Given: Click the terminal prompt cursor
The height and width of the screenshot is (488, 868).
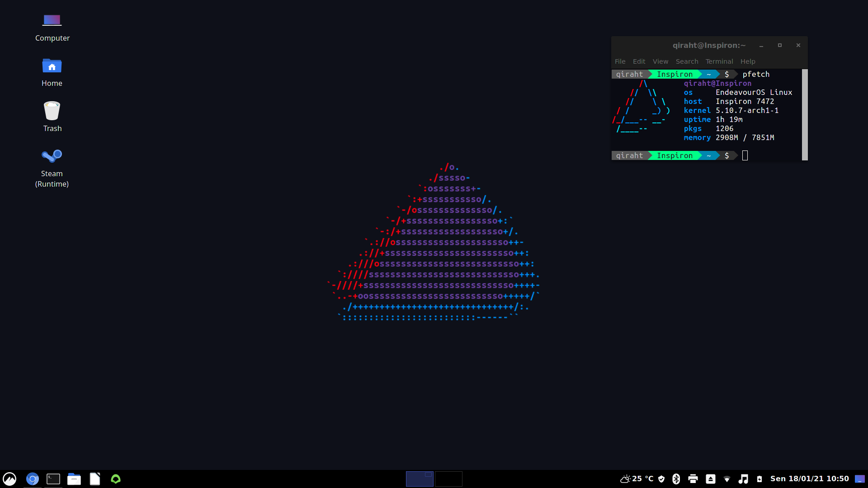Looking at the screenshot, I should click(x=745, y=155).
